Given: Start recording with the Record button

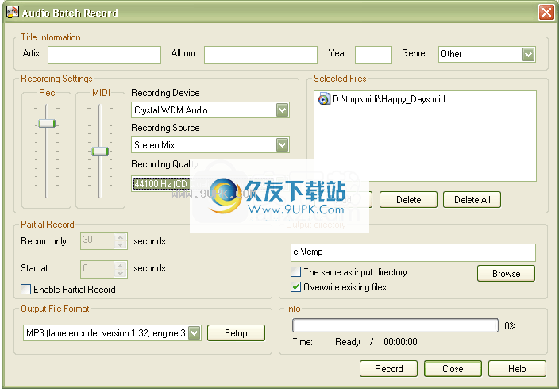Looking at the screenshot, I should [x=388, y=368].
